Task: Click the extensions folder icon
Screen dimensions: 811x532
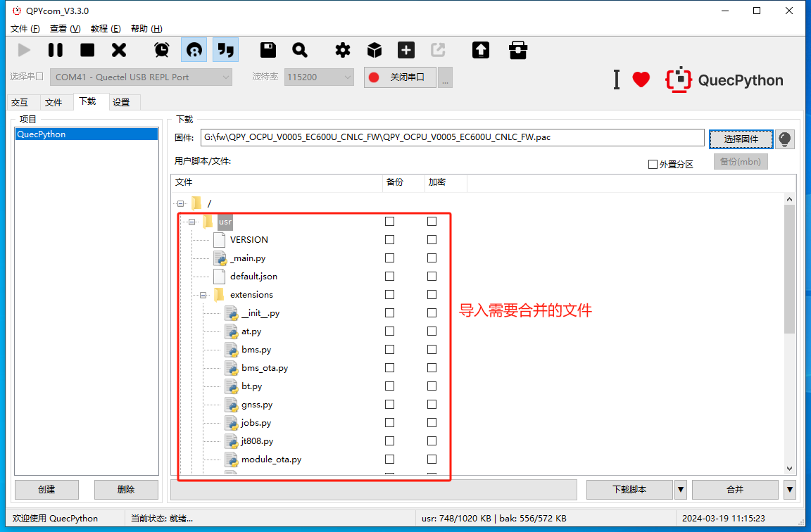Action: (220, 295)
